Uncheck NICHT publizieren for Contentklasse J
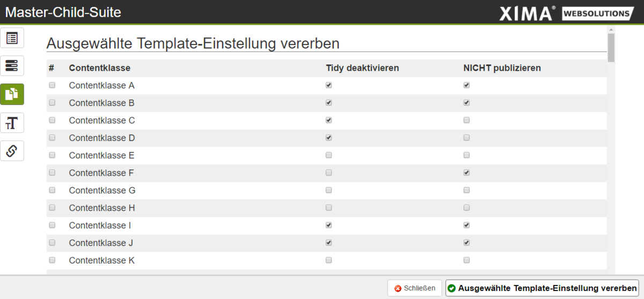 coord(466,242)
